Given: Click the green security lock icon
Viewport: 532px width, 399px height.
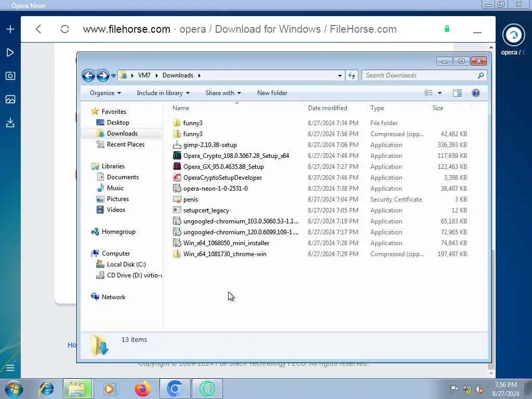Looking at the screenshot, I should [x=447, y=29].
